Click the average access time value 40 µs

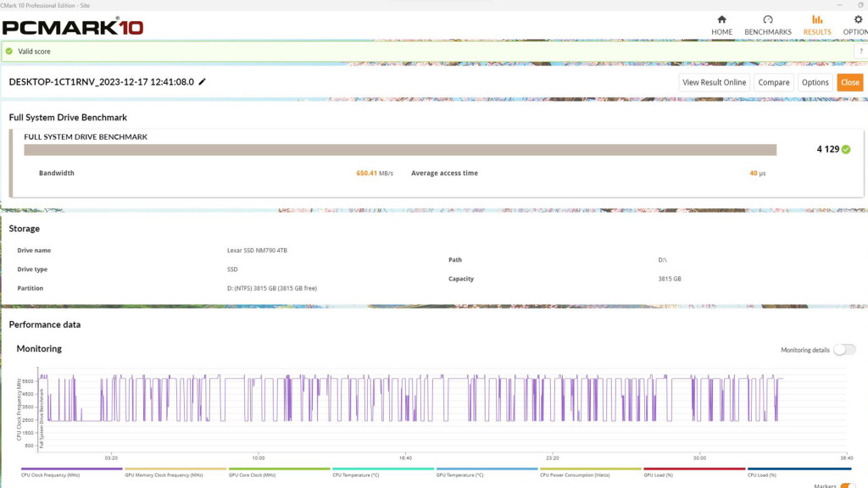(757, 173)
